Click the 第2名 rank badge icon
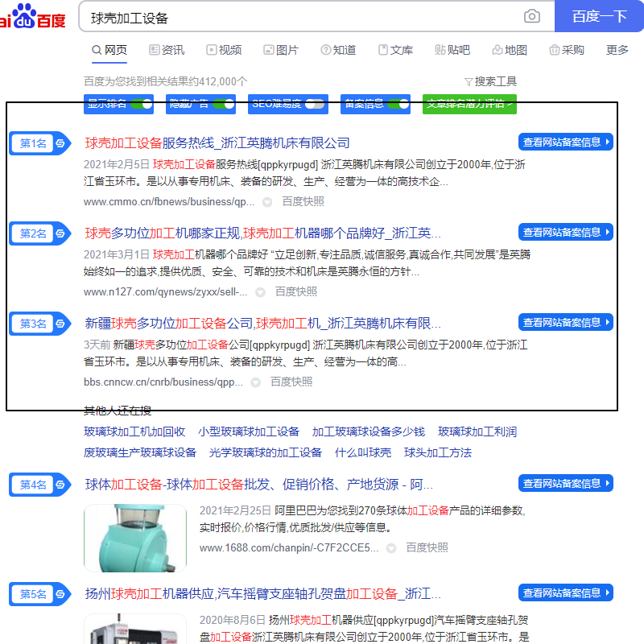This screenshot has height=644, width=644. (39, 233)
